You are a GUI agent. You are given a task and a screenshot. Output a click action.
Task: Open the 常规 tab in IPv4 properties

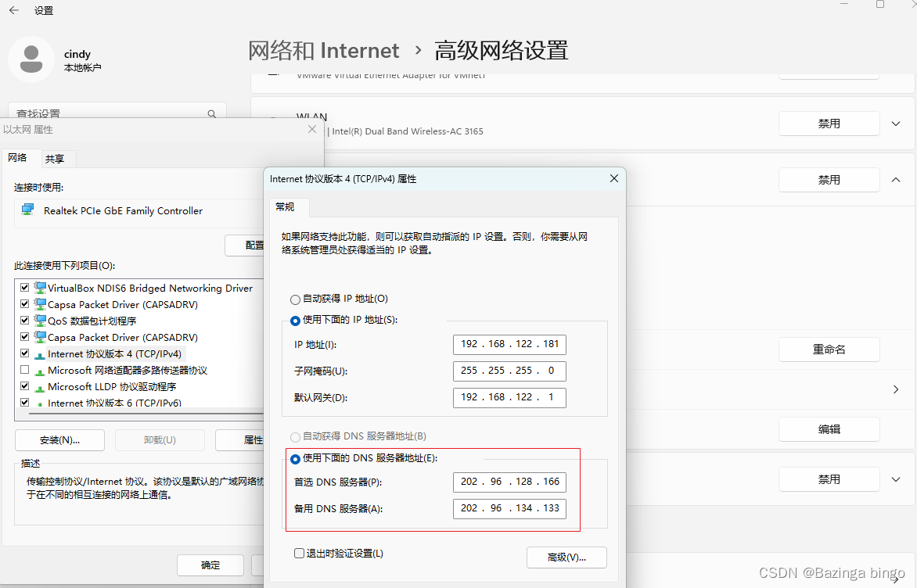pyautogui.click(x=285, y=207)
